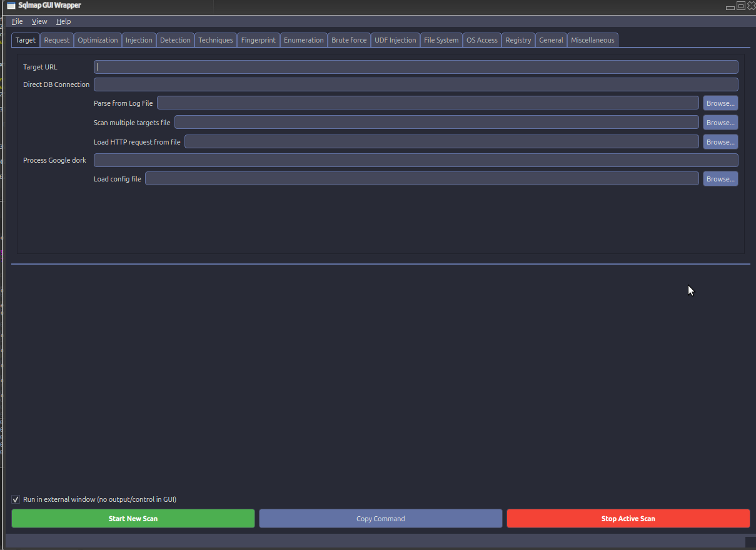Uncheck Run in external window checkbox

point(16,499)
